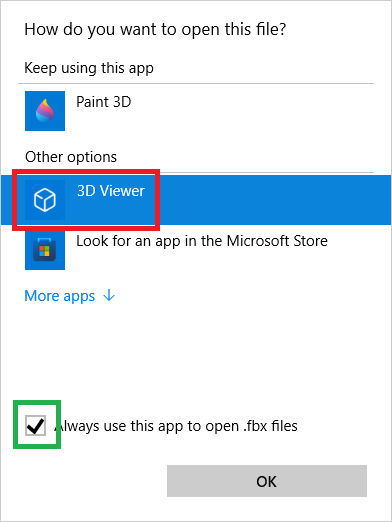Pick the 3D Viewer text label

click(111, 191)
